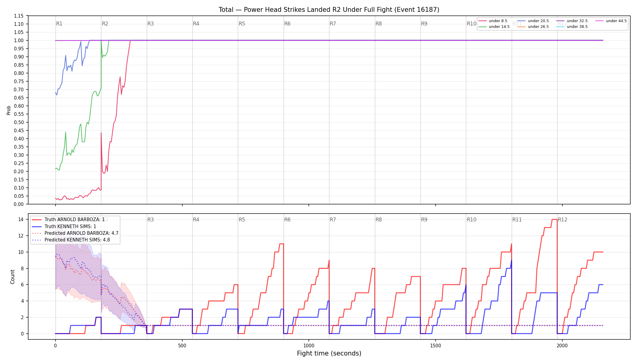Click the Count axis tick label 6

(22, 285)
